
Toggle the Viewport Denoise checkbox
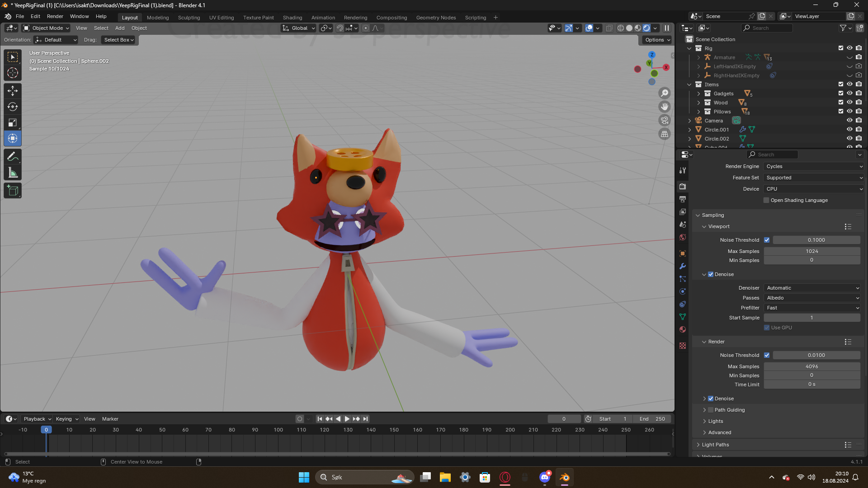click(x=711, y=274)
